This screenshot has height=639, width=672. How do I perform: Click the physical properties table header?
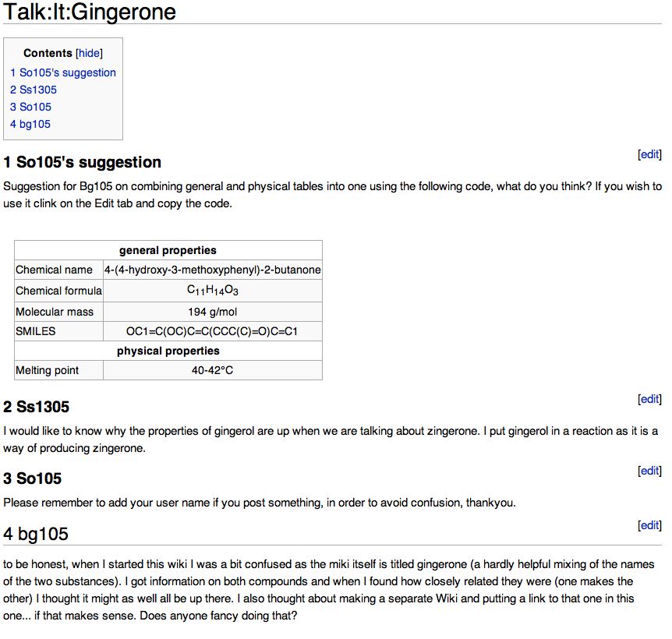[168, 351]
